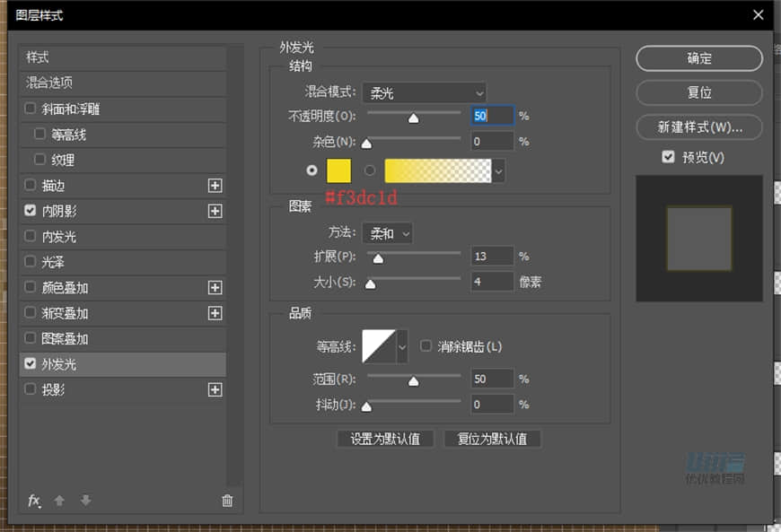The height and width of the screenshot is (532, 781).
Task: Click the up arrow effect ordering icon
Action: 60,501
